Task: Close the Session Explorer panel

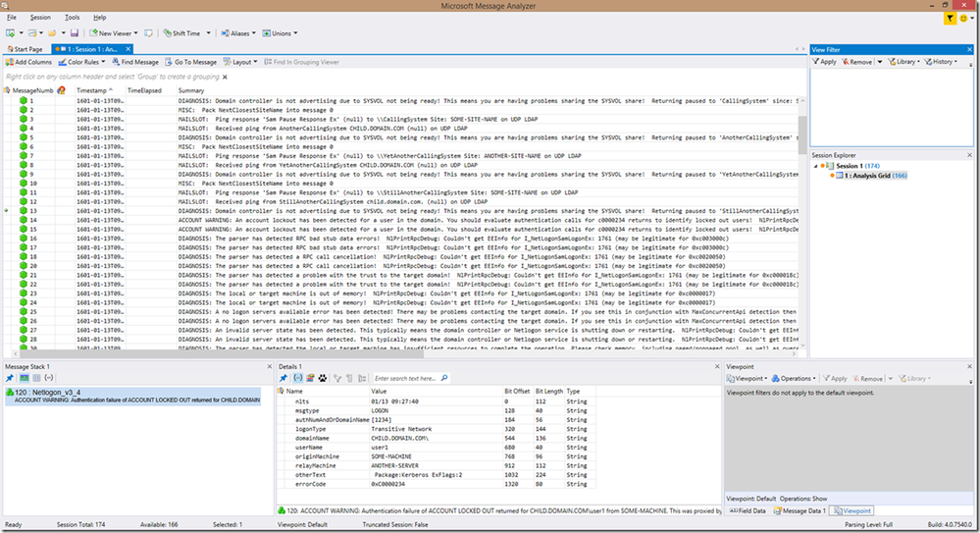Action: click(x=970, y=155)
